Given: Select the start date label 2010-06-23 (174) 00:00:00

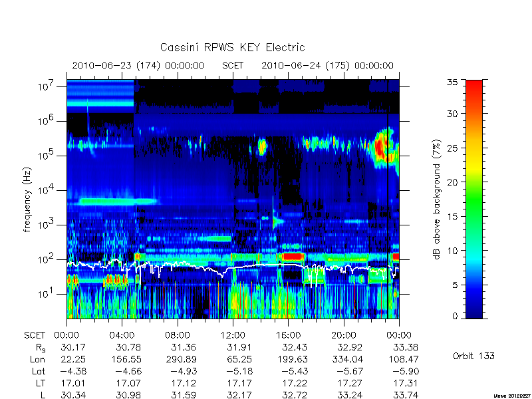Looking at the screenshot, I should click(x=138, y=65).
